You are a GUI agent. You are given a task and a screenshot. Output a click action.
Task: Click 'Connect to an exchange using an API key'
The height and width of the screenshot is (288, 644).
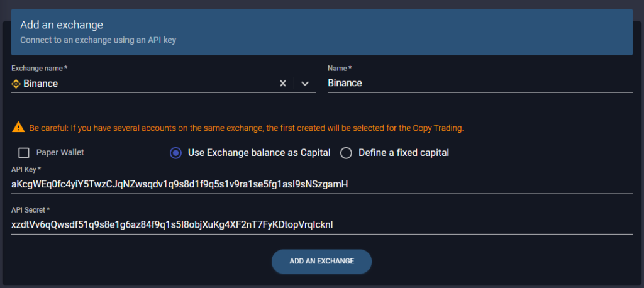(98, 40)
